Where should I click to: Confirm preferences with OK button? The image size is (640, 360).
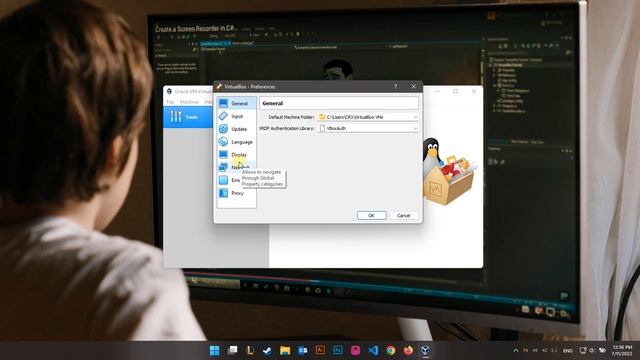pos(371,216)
